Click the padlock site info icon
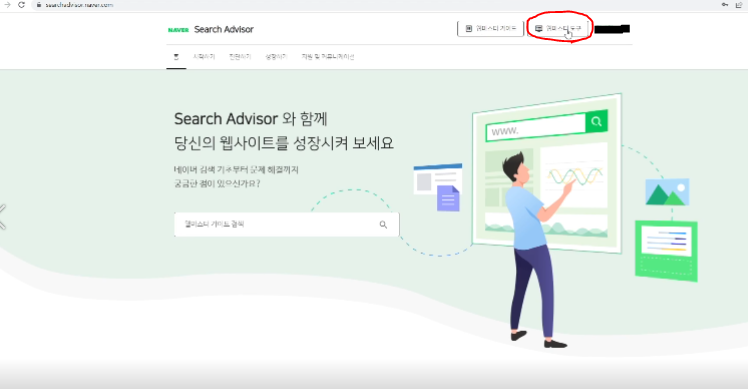 click(39, 5)
